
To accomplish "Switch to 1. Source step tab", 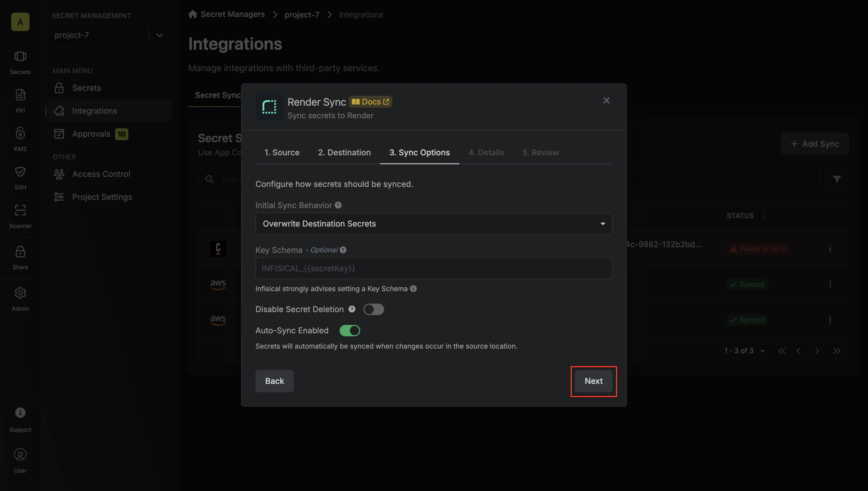I will point(282,153).
